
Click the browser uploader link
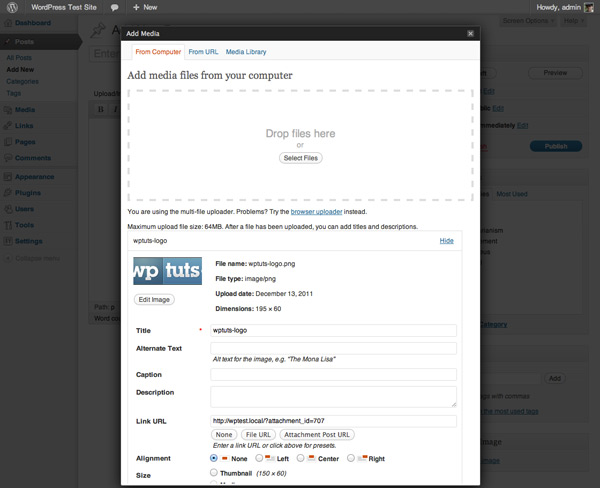tap(316, 212)
